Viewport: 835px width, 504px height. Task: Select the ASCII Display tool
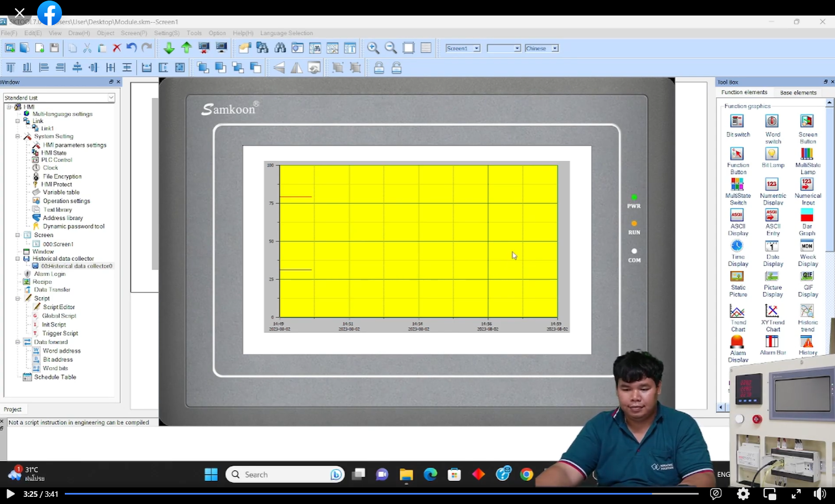point(737,222)
